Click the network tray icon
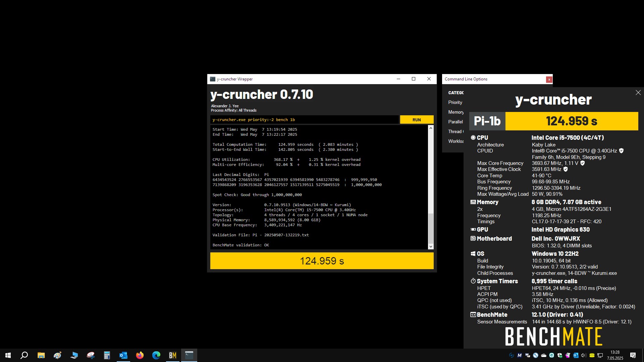 click(x=600, y=355)
